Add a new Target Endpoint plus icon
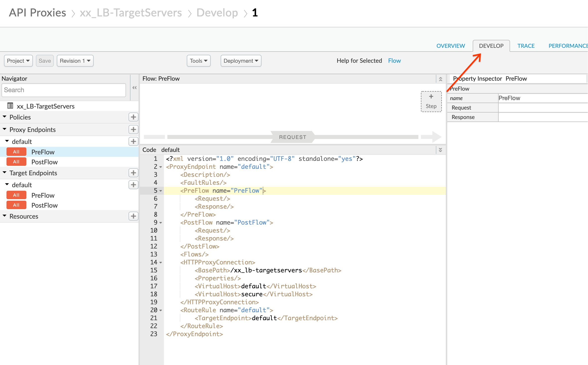588x365 pixels. pyautogui.click(x=133, y=173)
